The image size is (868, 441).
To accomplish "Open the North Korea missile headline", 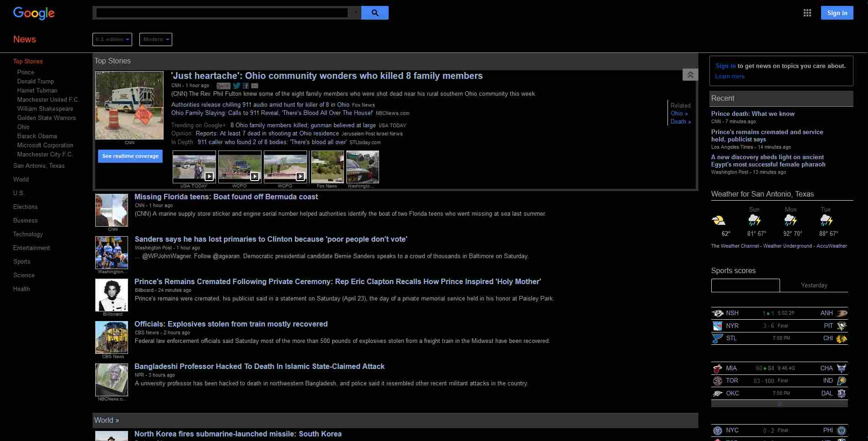I will pyautogui.click(x=238, y=434).
